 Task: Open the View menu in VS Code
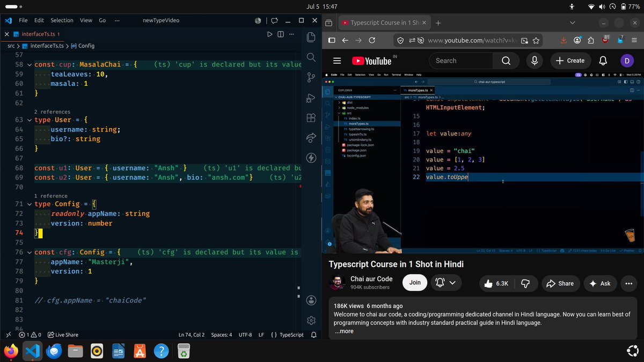[86, 20]
